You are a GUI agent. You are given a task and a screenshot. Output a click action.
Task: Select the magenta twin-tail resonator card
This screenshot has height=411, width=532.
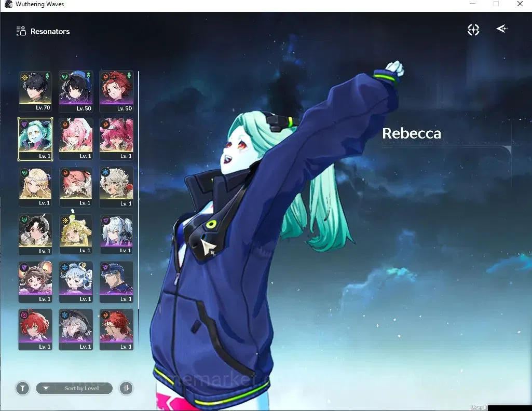click(x=116, y=139)
